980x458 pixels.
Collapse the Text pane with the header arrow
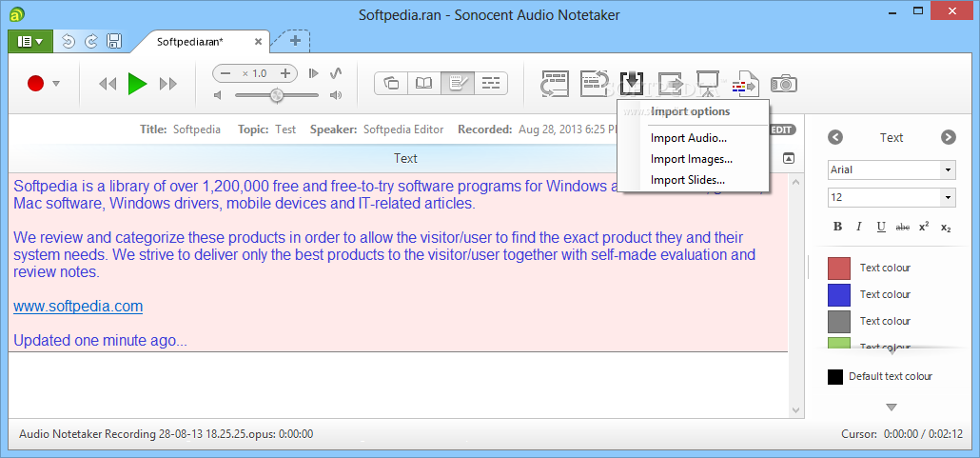pos(789,158)
